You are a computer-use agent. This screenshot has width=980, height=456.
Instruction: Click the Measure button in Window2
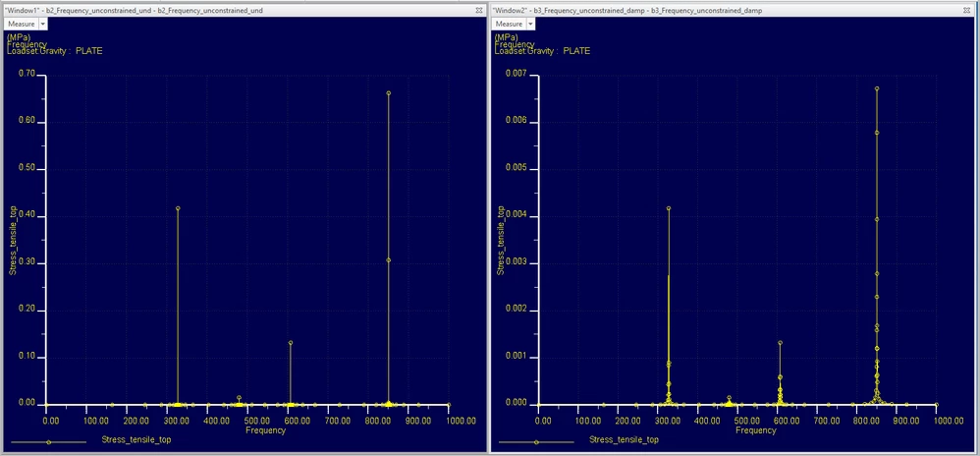pos(509,24)
